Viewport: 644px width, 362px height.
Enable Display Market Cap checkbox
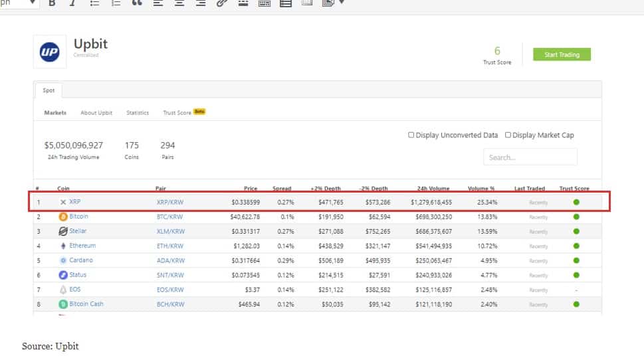coord(508,135)
